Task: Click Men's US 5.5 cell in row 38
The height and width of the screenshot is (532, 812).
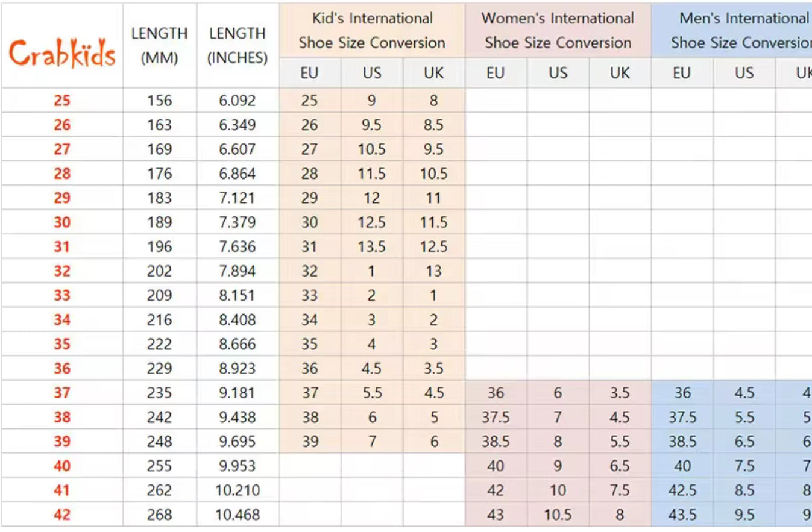Action: pyautogui.click(x=744, y=417)
